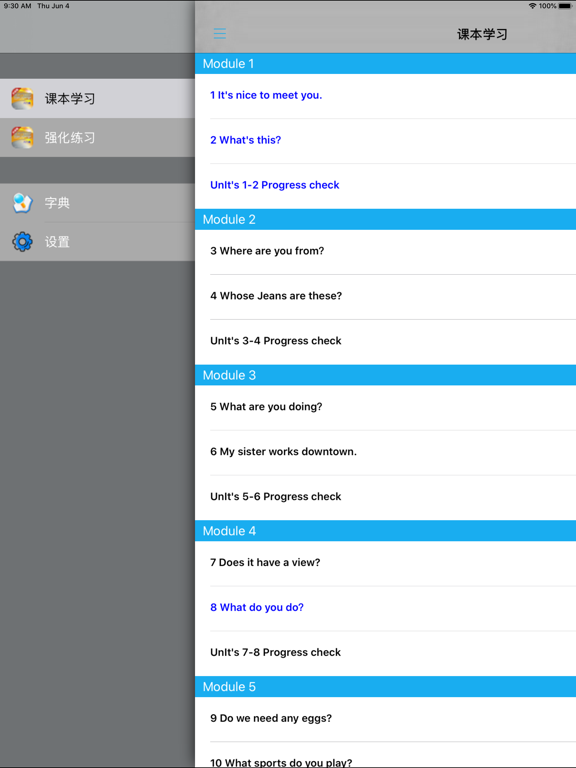
Task: Click the 设置 gear icon
Action: [23, 242]
